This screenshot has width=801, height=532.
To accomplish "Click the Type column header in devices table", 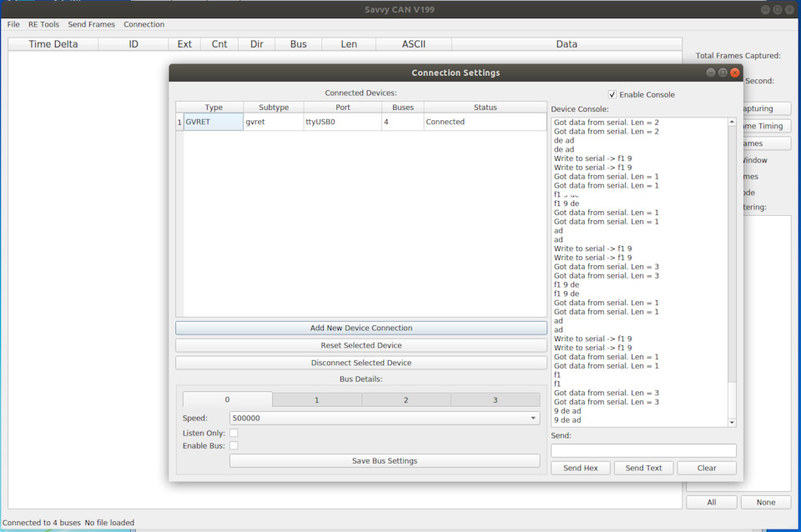I will click(x=214, y=108).
